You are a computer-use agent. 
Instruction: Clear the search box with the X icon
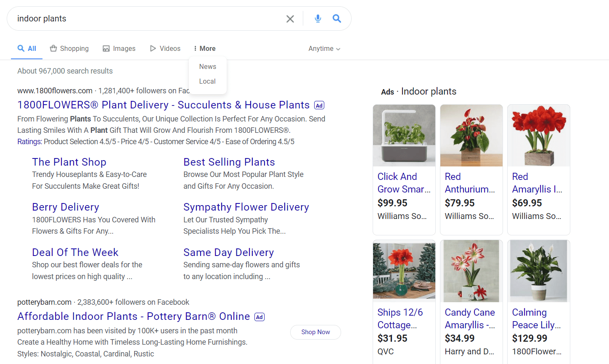tap(290, 19)
